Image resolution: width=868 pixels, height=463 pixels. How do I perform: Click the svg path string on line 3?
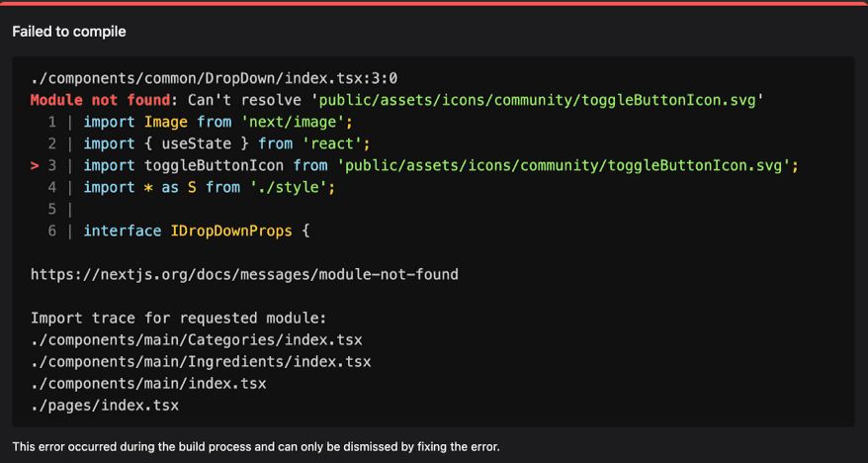566,165
